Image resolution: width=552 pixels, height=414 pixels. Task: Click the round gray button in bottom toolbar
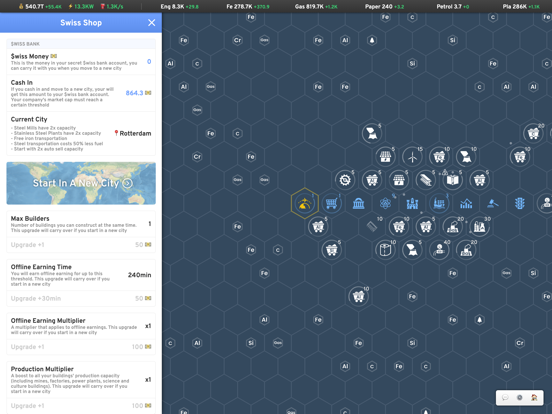coord(520,397)
